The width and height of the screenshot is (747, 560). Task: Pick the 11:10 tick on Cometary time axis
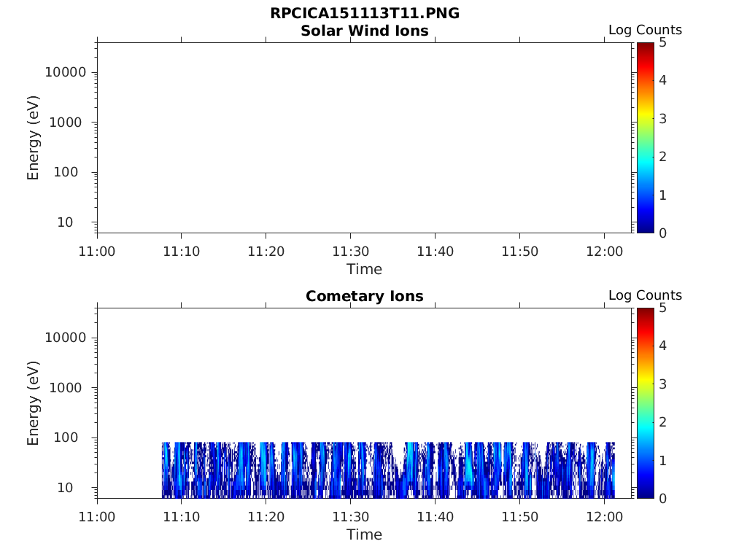(x=182, y=517)
